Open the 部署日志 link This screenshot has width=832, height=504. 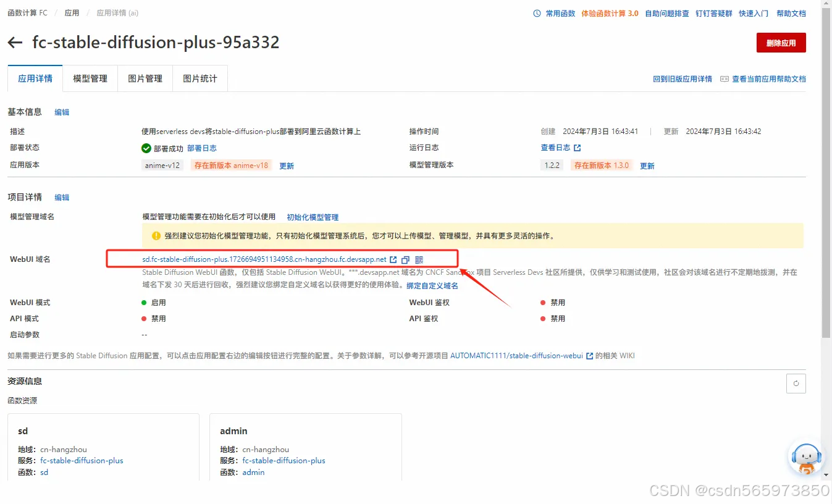202,148
